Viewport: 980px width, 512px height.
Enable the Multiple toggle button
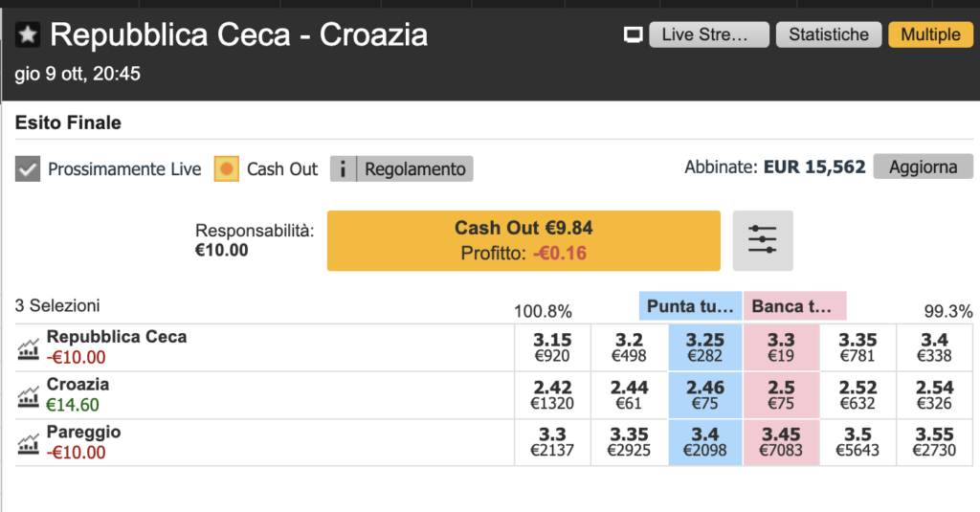click(929, 35)
